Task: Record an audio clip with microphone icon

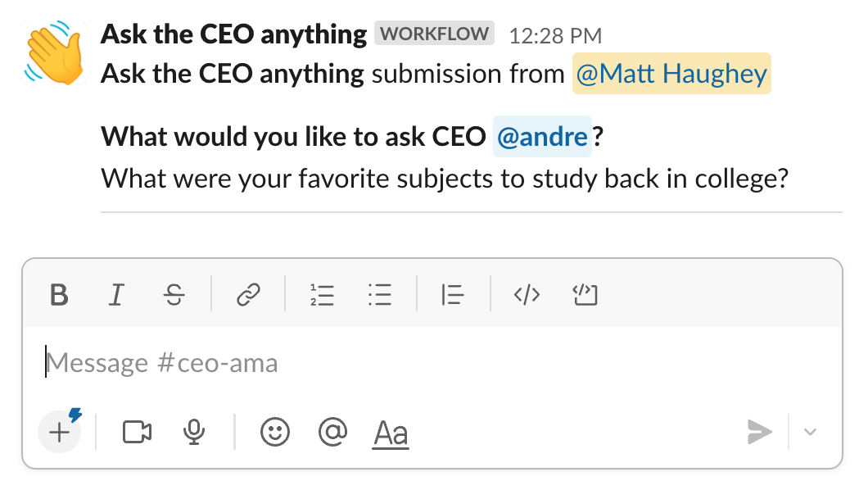Action: (x=194, y=432)
